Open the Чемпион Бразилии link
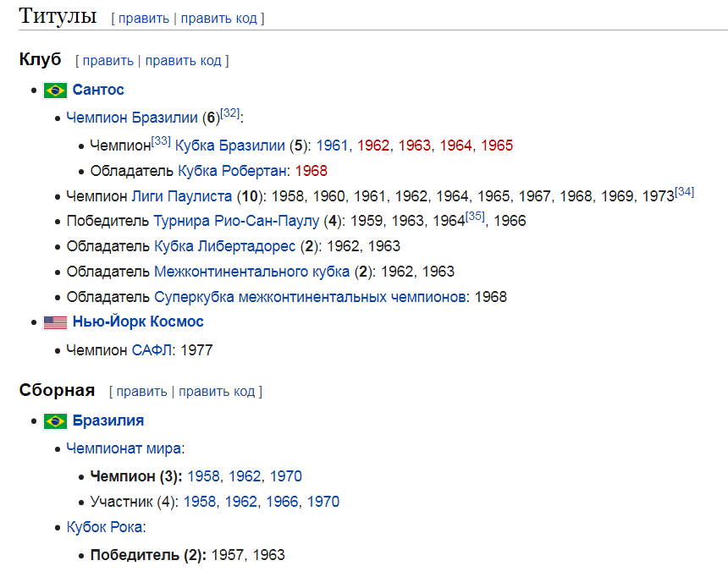This screenshot has width=728, height=577. (132, 118)
